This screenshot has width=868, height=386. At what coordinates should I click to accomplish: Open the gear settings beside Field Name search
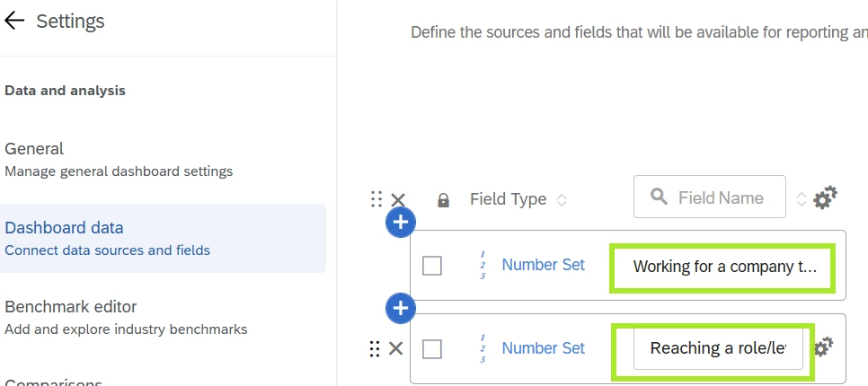(825, 198)
